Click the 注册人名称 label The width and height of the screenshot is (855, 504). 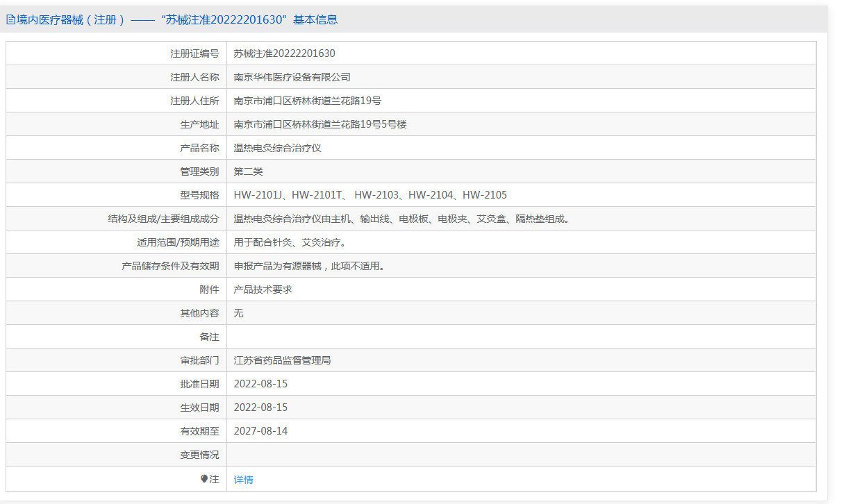point(194,77)
